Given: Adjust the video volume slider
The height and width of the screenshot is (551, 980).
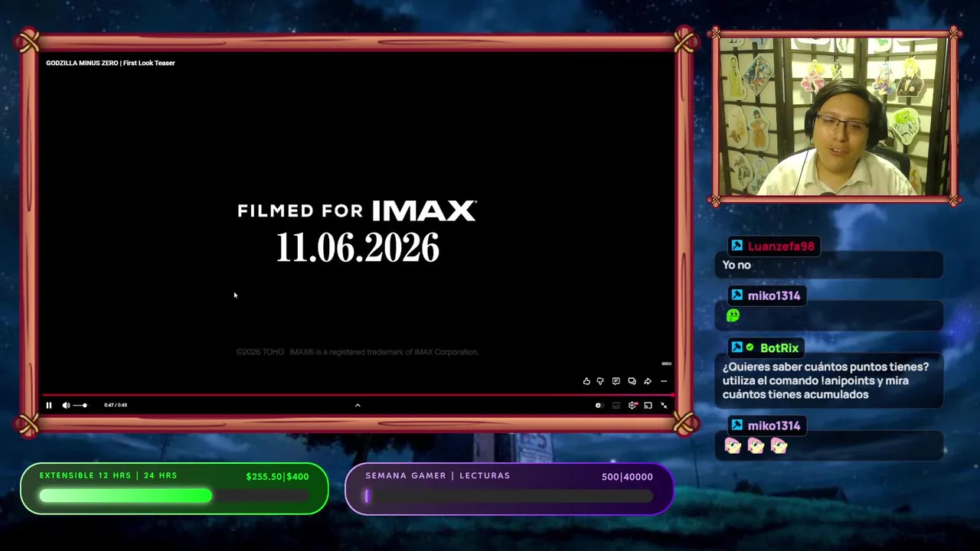Looking at the screenshot, I should coord(80,406).
